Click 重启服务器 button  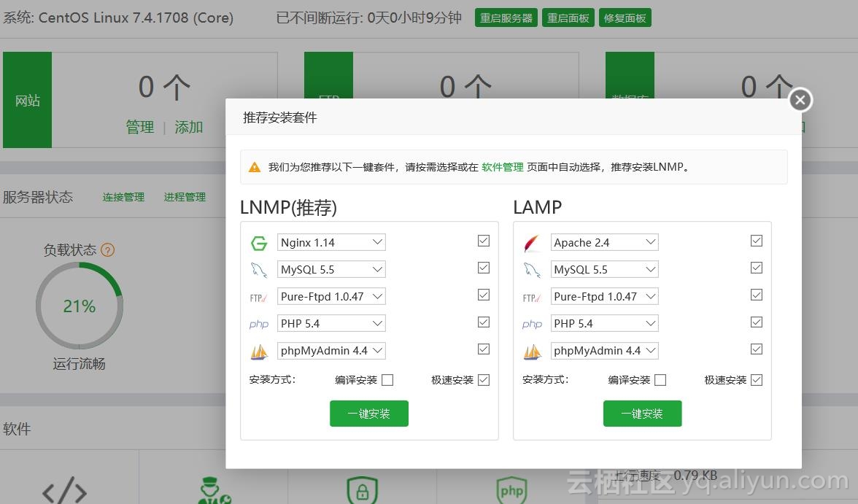tap(506, 18)
